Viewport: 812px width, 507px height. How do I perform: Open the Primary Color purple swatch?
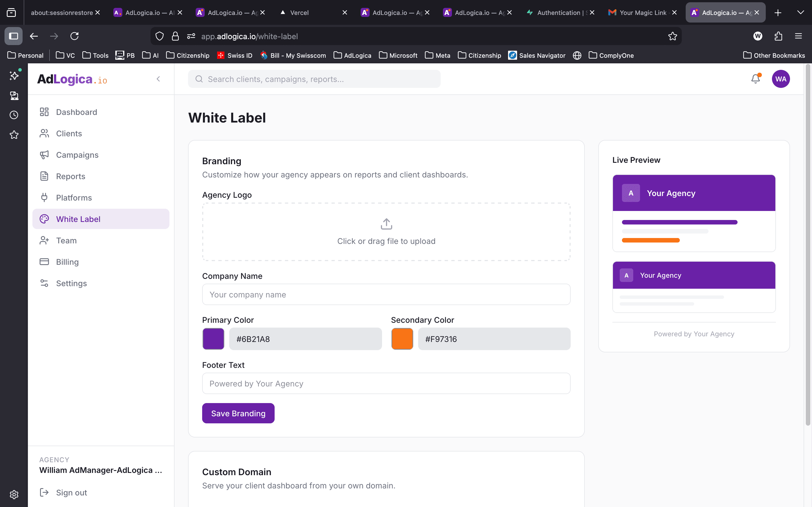pos(213,339)
